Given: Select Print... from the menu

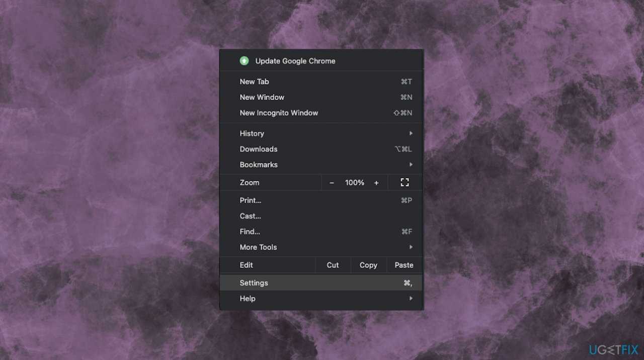Looking at the screenshot, I should 321,200.
